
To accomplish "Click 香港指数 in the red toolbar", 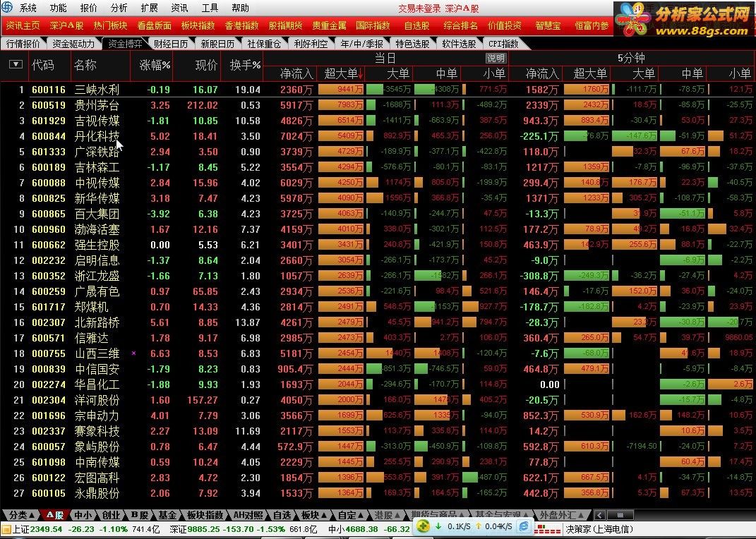I will tap(242, 25).
